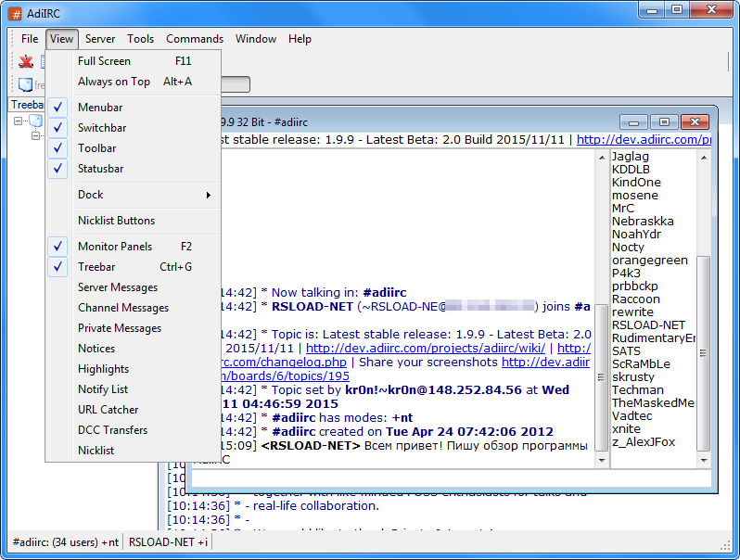Select Nicklist at bottom of View menu
The image size is (740, 560).
[134, 450]
